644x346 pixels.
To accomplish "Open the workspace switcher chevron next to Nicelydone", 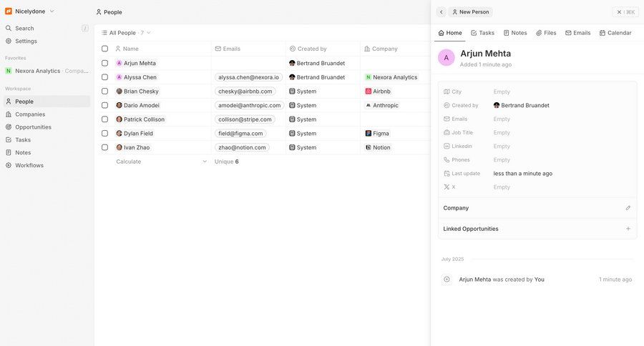I will 52,11.
